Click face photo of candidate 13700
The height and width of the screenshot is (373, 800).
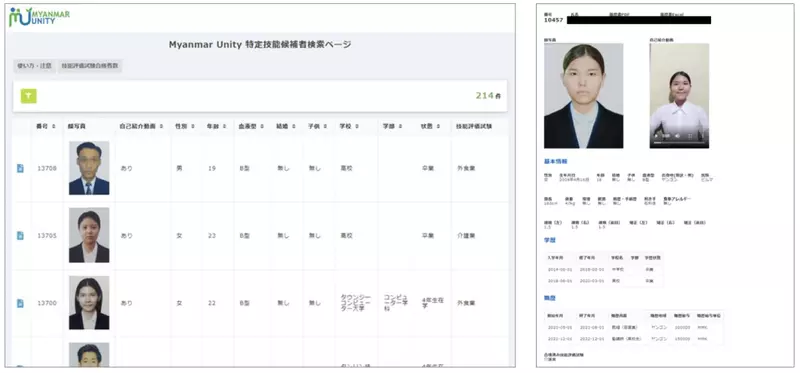(x=89, y=303)
